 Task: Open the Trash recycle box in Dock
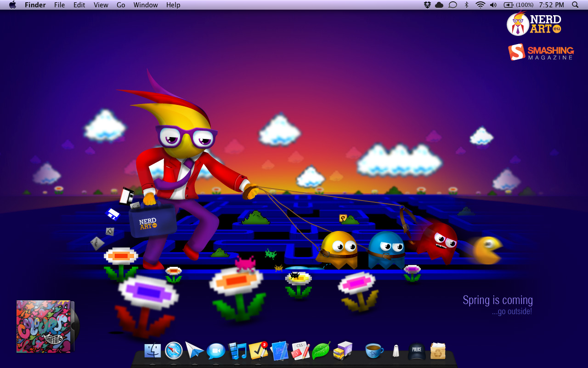pyautogui.click(x=438, y=351)
